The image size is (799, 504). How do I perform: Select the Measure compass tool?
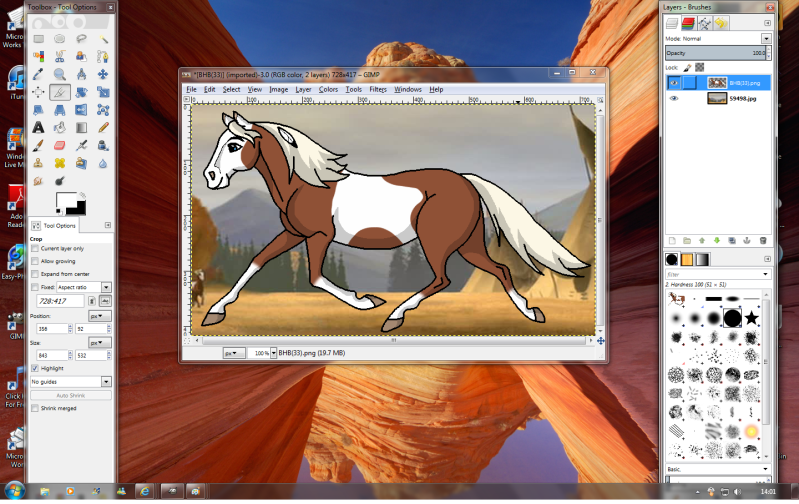pyautogui.click(x=81, y=74)
